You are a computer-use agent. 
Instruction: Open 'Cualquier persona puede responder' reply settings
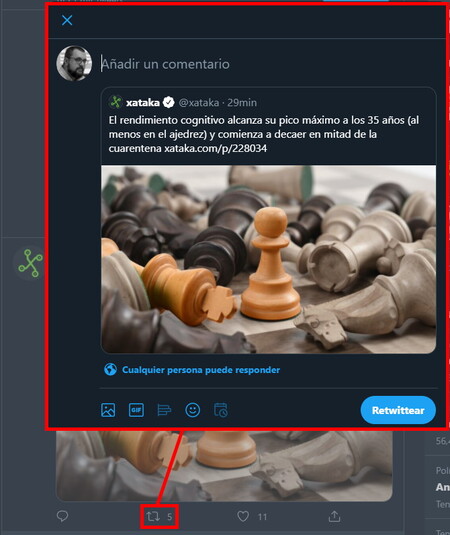click(x=201, y=370)
